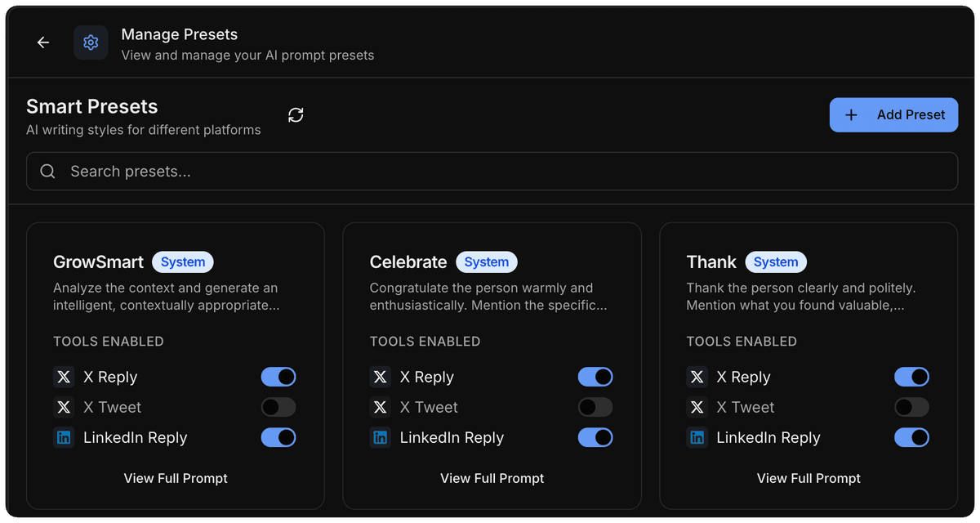Click the X icon beside Thank X Tweet

tap(697, 407)
